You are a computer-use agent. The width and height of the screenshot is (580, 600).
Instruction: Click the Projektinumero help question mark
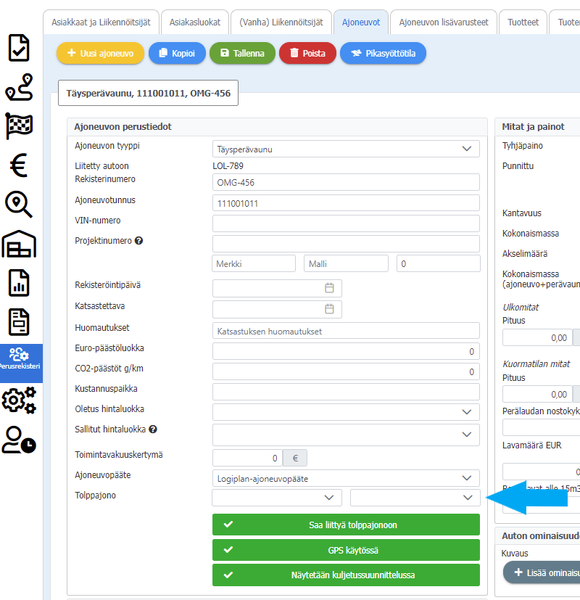[139, 241]
